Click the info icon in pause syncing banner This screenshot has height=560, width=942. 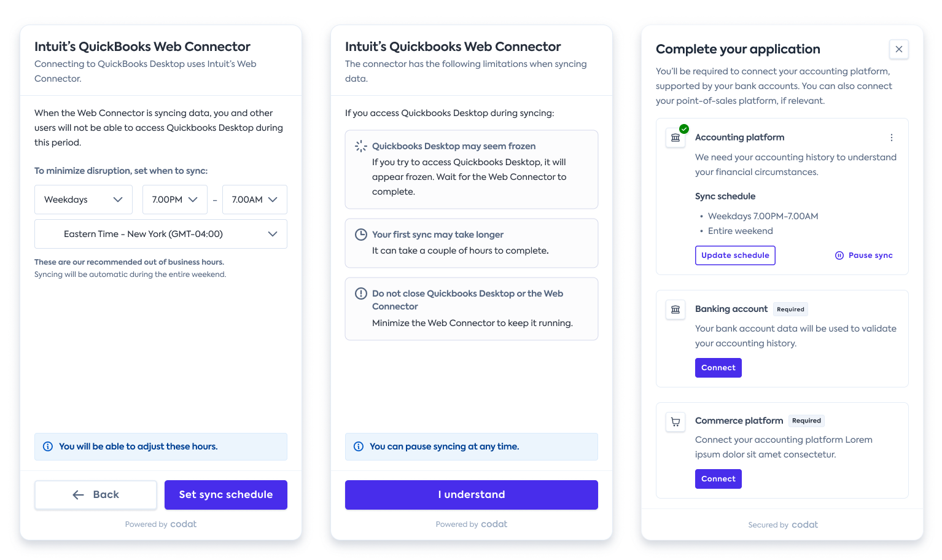pos(359,446)
